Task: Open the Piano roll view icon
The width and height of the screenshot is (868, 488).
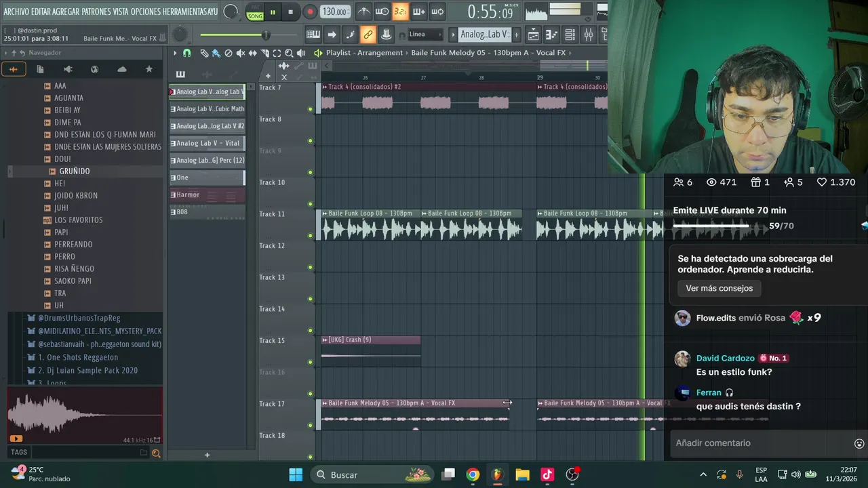Action: tap(552, 35)
